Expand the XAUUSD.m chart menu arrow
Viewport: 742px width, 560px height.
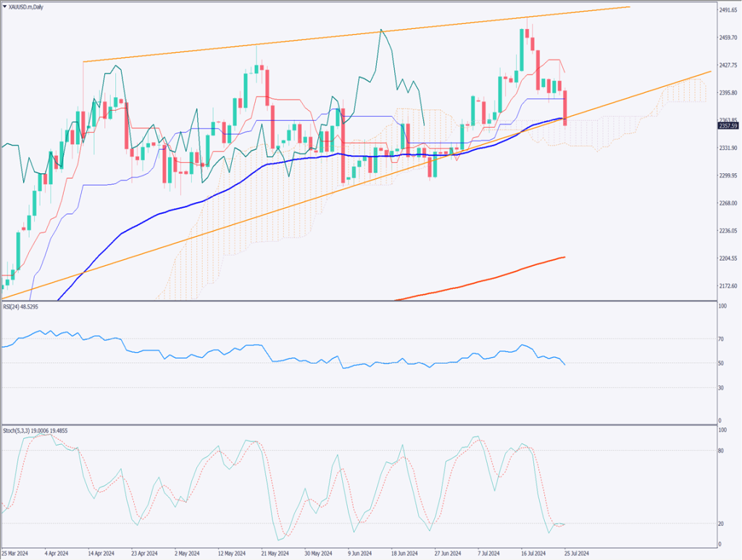click(x=6, y=4)
